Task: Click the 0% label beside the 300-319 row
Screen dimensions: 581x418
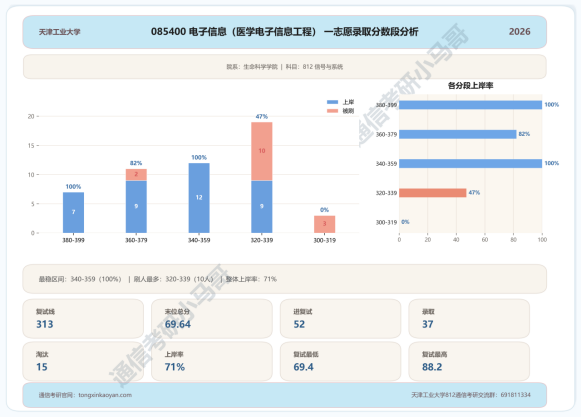Action: 405,222
